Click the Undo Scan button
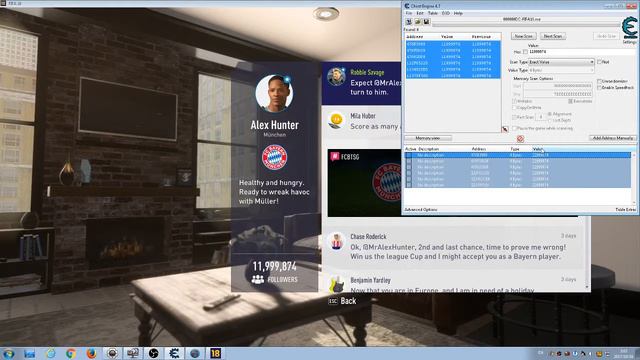This screenshot has width=640, height=360. pos(606,36)
